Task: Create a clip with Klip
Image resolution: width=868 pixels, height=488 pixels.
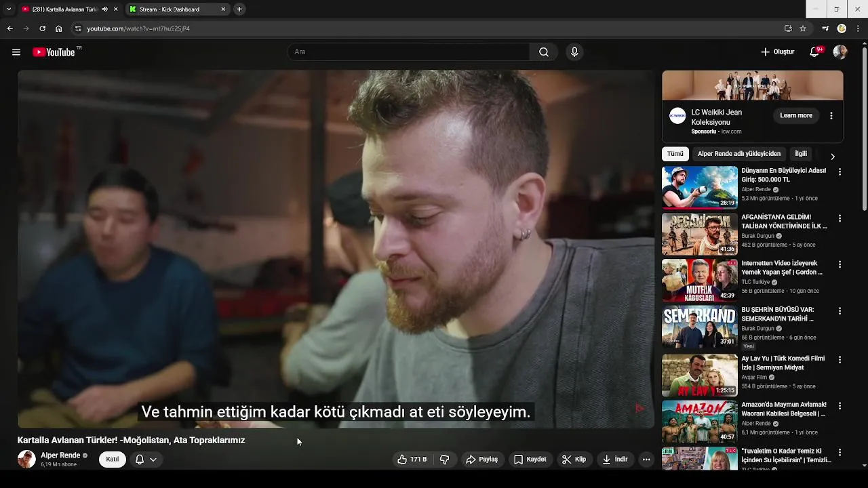Action: (x=574, y=460)
